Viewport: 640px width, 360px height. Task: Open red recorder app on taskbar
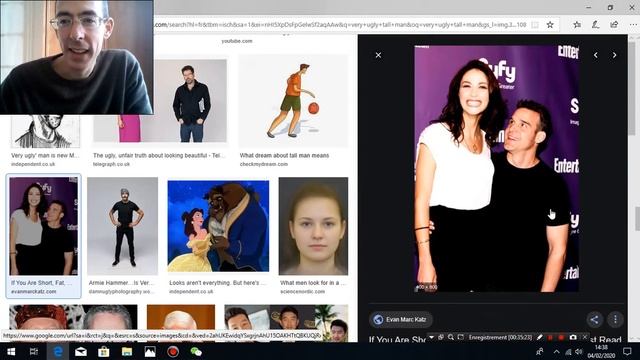point(173,351)
